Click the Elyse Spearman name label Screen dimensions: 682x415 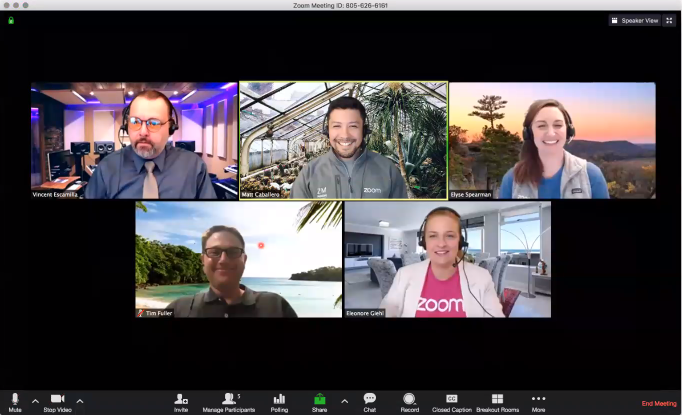471,194
